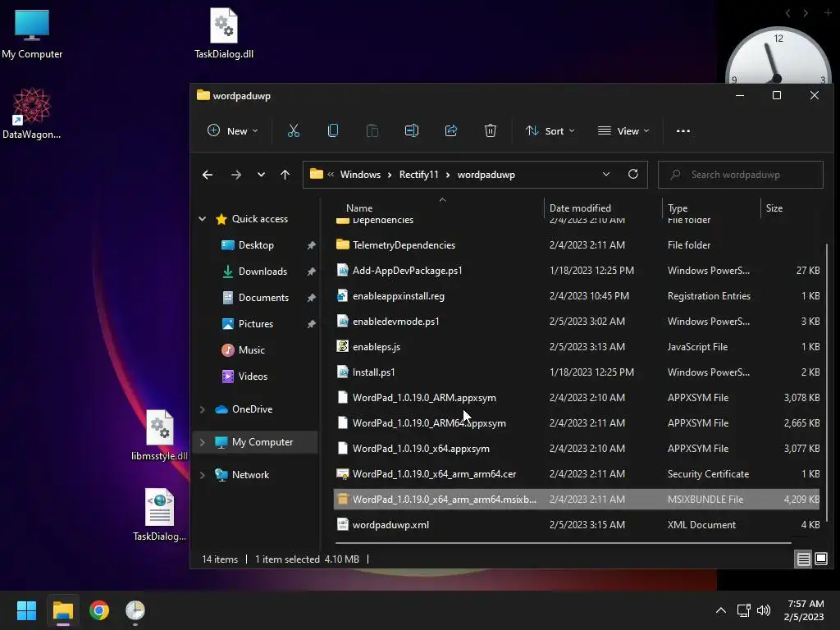Viewport: 840px width, 630px height.
Task: Open Pictures in Quick access
Action: [x=256, y=323]
